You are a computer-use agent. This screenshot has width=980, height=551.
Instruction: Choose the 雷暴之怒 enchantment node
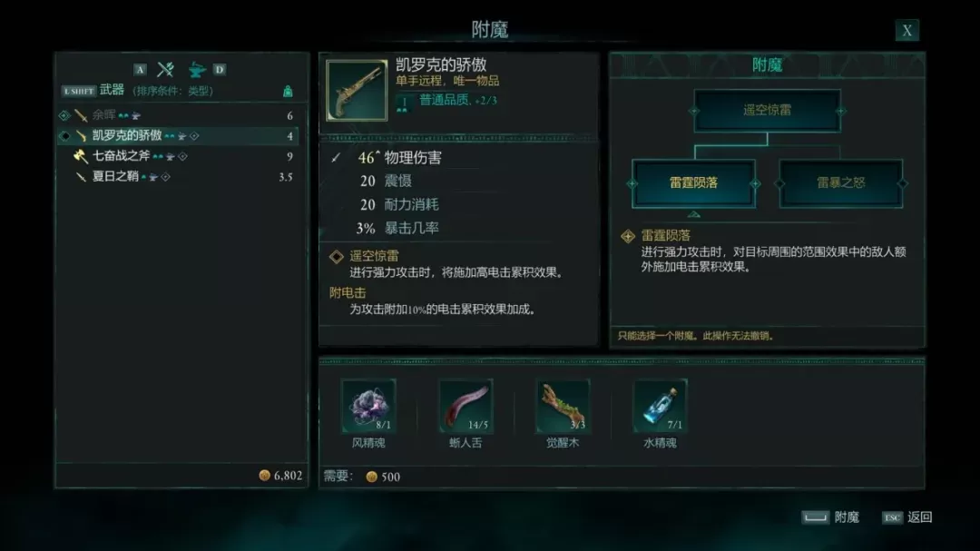click(840, 183)
